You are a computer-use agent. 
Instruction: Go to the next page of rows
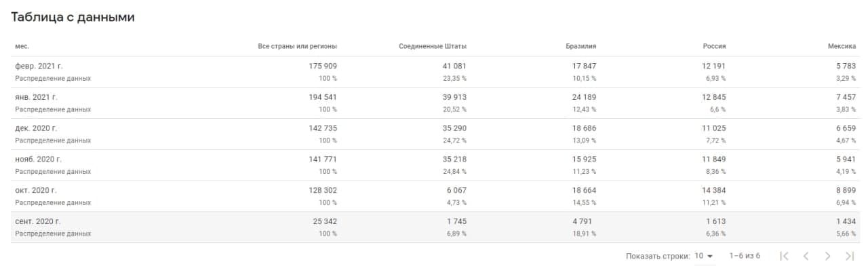pyautogui.click(x=827, y=256)
